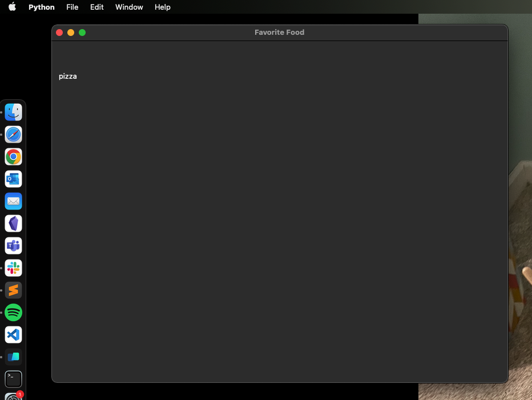The width and height of the screenshot is (532, 400).
Task: Open Google Chrome in the dock
Action: 13,157
